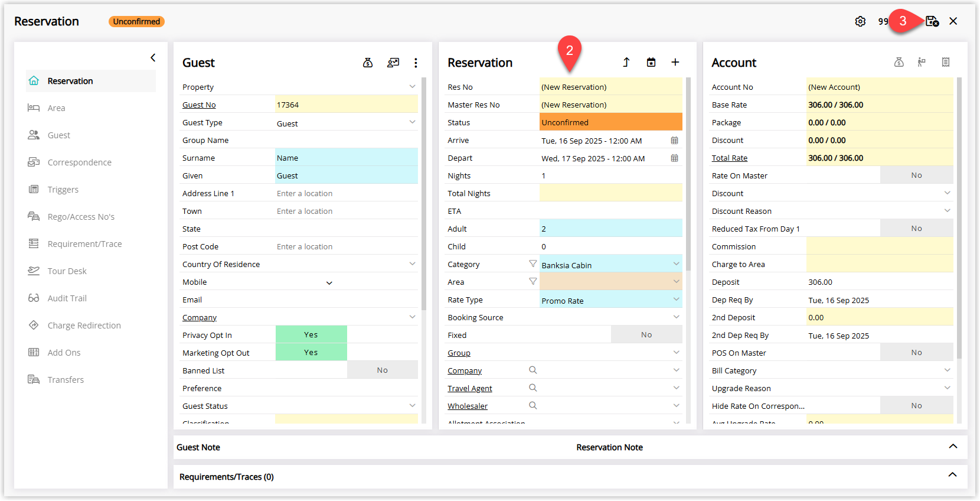Click the Tour Desk icon in sidebar
Image resolution: width=980 pixels, height=501 pixels.
tap(34, 271)
